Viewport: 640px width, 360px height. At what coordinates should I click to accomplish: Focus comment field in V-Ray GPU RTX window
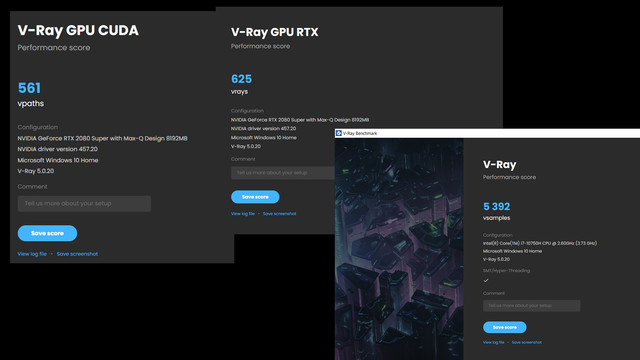pyautogui.click(x=283, y=173)
